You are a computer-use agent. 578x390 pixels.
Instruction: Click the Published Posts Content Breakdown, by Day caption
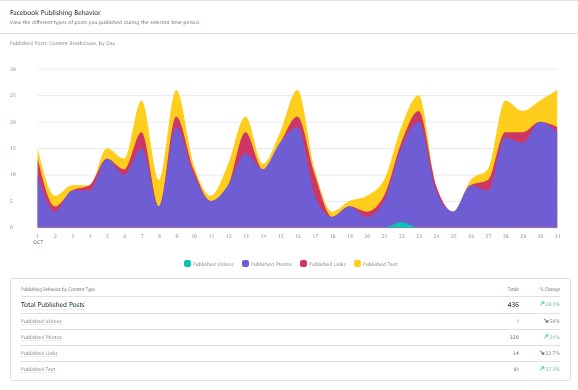62,43
